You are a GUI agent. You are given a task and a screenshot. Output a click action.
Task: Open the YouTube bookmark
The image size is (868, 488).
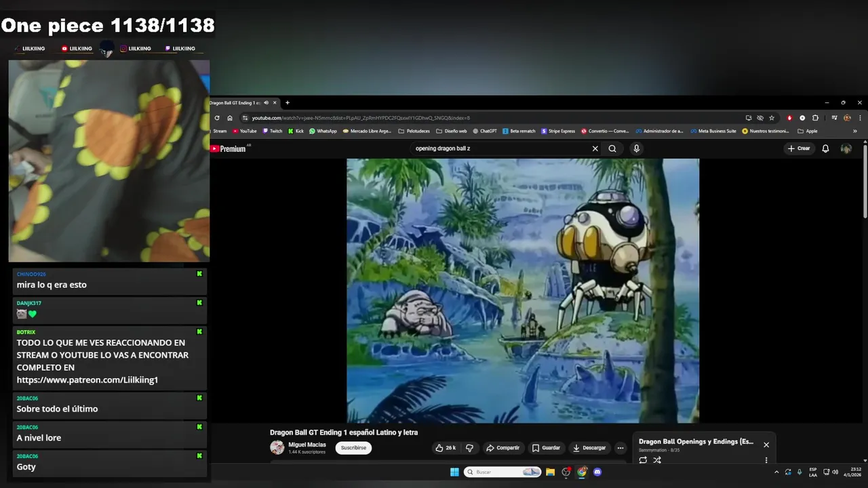245,131
